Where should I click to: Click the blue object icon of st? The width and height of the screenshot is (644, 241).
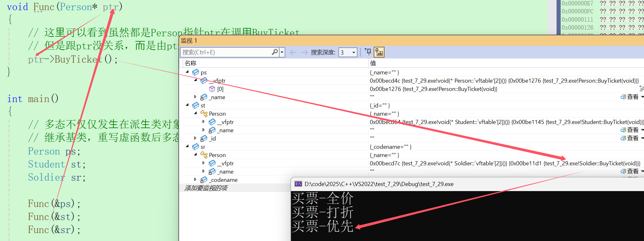[196, 106]
